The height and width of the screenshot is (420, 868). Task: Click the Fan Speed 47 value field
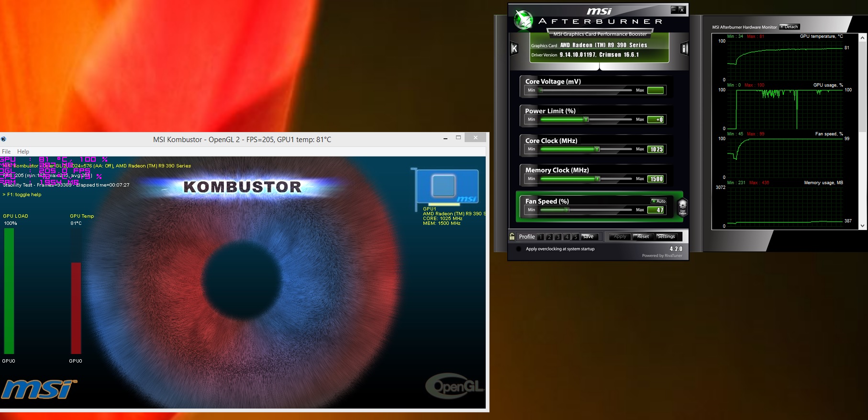click(x=656, y=210)
